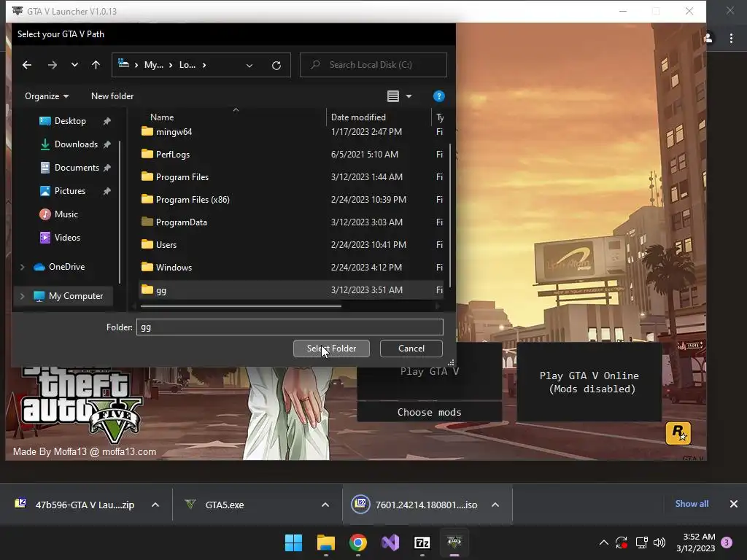
Task: Select Videos in navigation pane
Action: pyautogui.click(x=67, y=238)
